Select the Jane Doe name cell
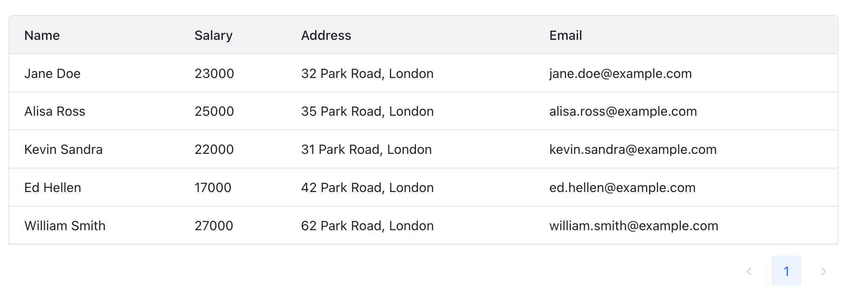 [x=52, y=73]
